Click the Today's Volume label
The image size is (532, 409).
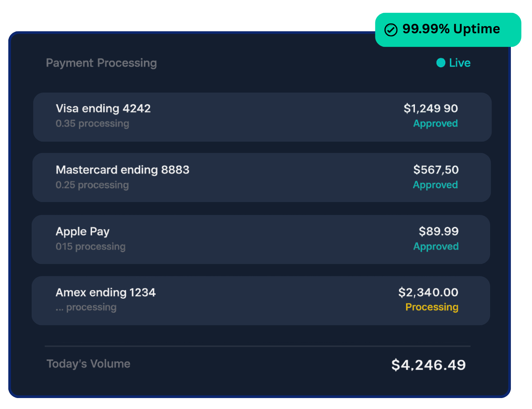click(x=88, y=364)
